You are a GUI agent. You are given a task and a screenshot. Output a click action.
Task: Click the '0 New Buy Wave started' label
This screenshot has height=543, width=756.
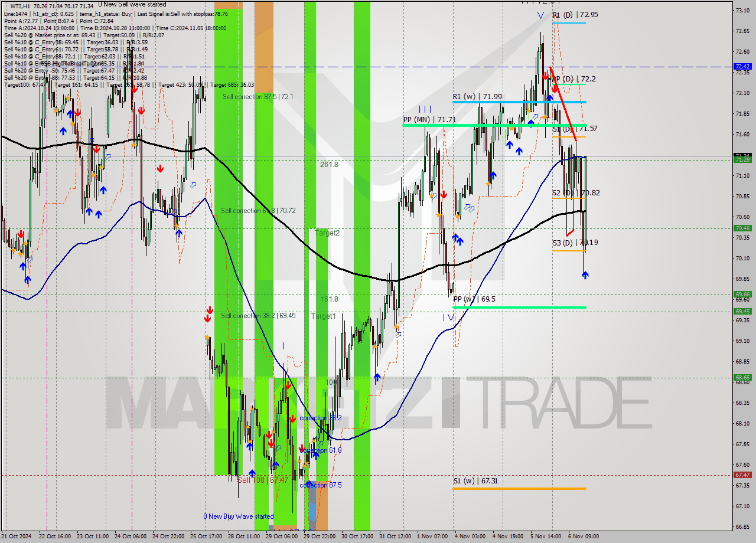[239, 516]
